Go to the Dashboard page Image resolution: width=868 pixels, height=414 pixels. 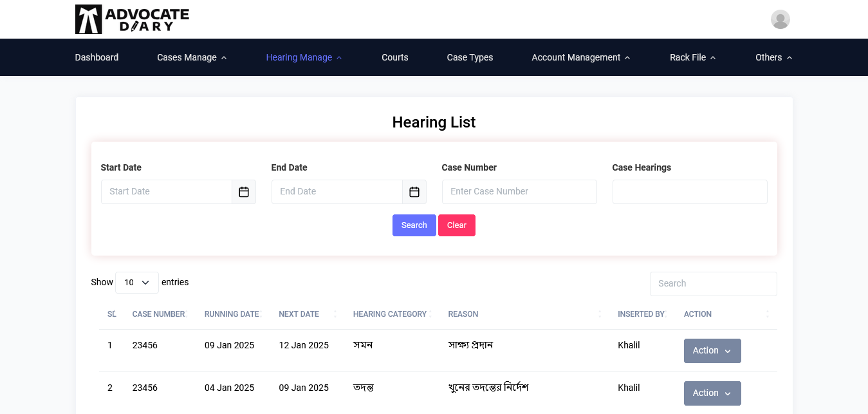(97, 57)
